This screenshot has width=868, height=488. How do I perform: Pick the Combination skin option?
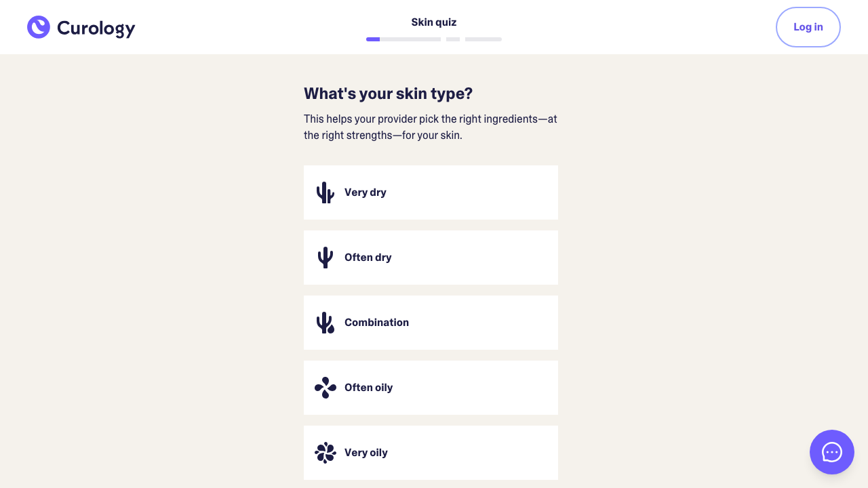click(431, 323)
